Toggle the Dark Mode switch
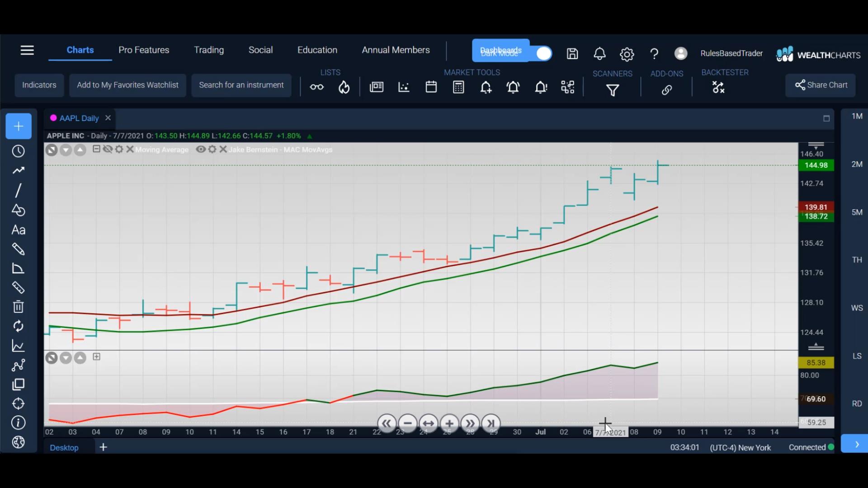This screenshot has width=868, height=488. point(543,54)
